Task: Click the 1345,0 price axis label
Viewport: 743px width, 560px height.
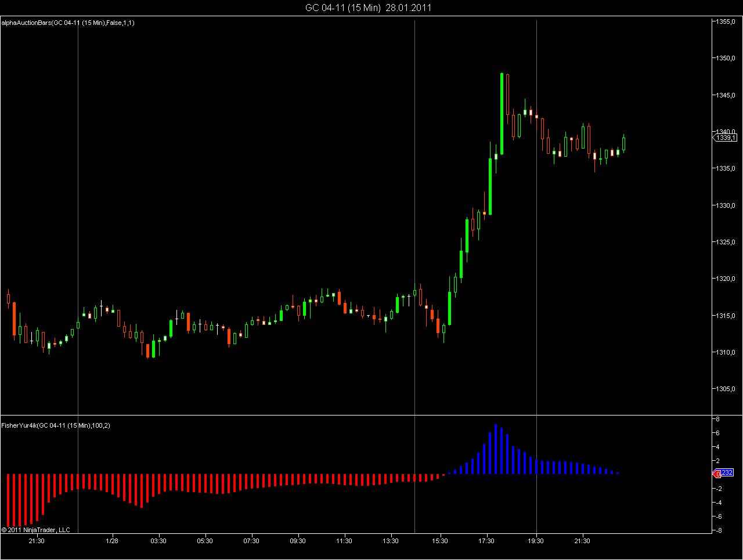Action: pos(726,95)
